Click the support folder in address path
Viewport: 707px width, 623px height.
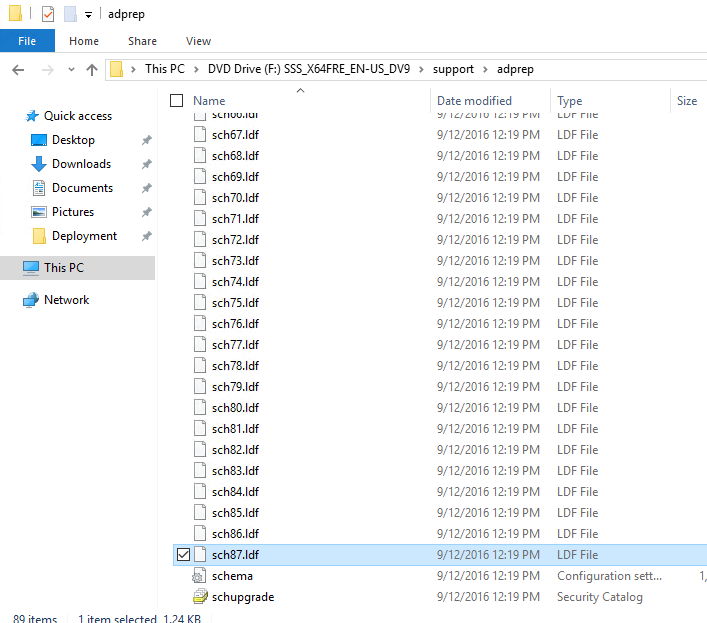(453, 69)
